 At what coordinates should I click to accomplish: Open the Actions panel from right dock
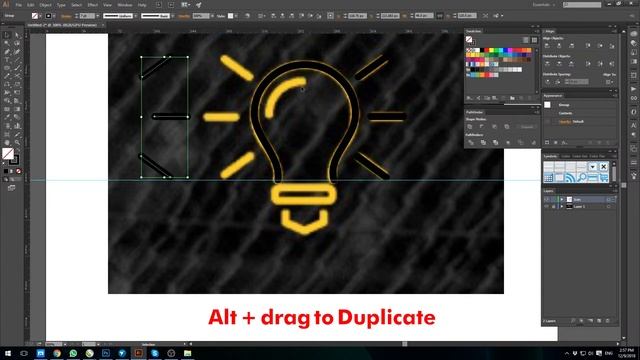click(633, 89)
